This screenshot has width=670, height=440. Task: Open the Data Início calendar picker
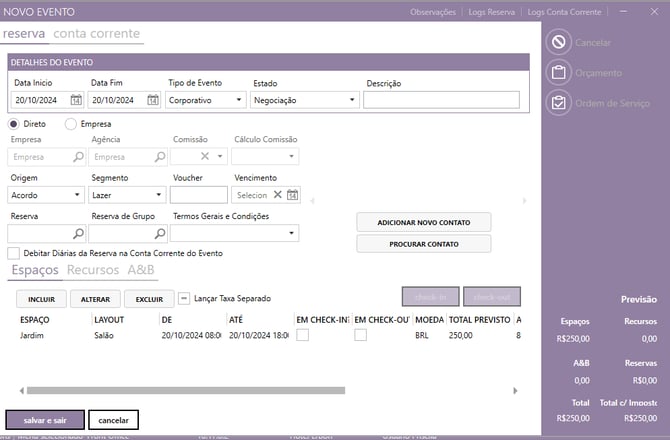pyautogui.click(x=76, y=100)
